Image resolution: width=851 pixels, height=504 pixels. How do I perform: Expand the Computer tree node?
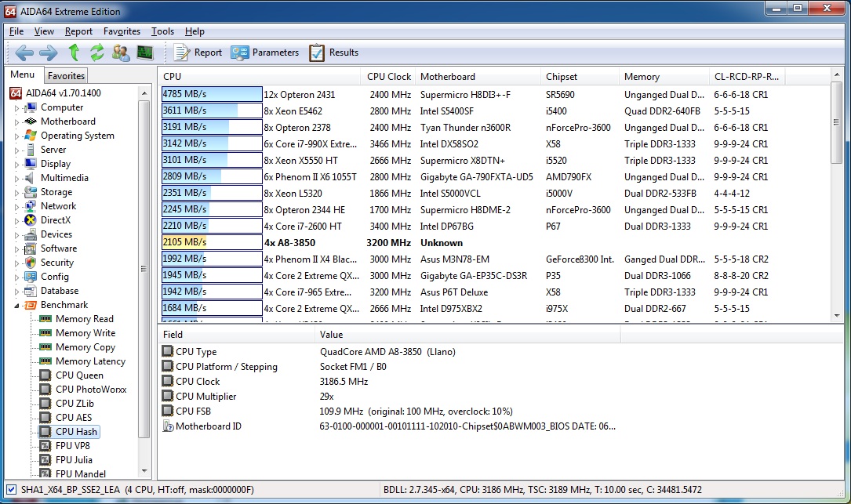16,108
